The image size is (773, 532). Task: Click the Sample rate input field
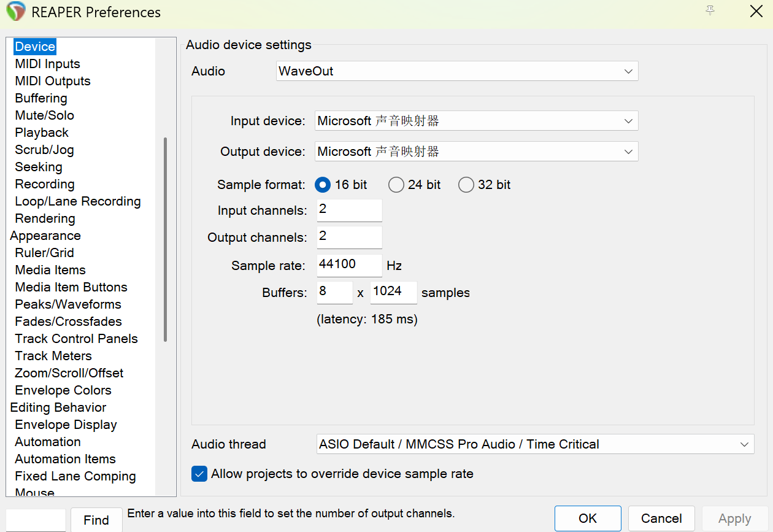point(349,265)
